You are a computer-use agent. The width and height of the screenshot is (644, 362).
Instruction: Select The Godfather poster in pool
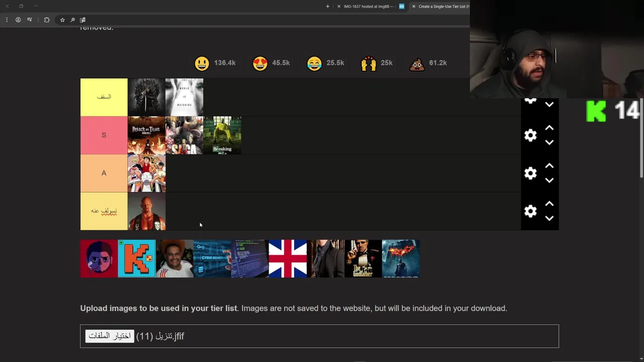(363, 258)
